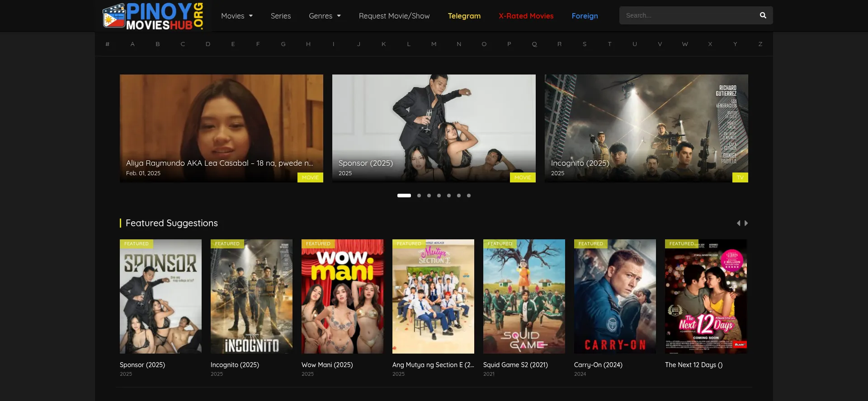Image resolution: width=868 pixels, height=401 pixels.
Task: Expand the Movies dropdown menu
Action: tap(236, 16)
